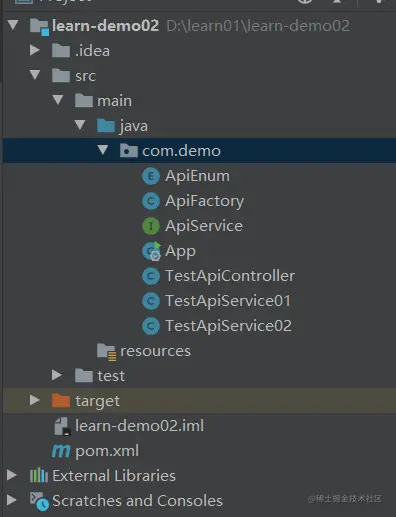Click the ApiService interface icon

click(151, 226)
